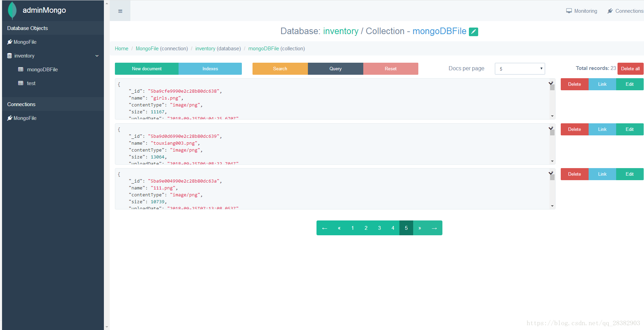Click the plug icon beside MongoFile under Connections

10,118
